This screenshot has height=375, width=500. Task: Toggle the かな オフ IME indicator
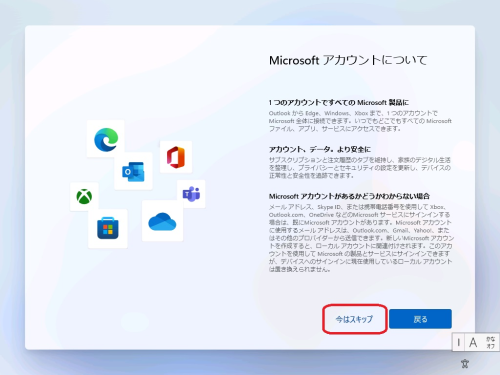coord(490,343)
